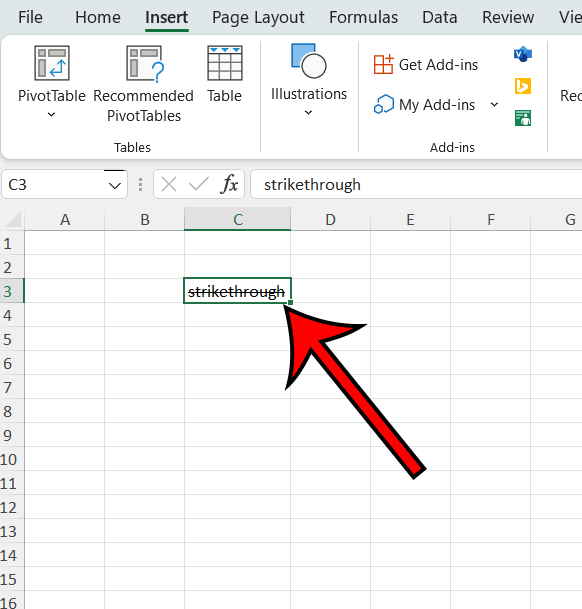Select the cell containing strikethrough text
Viewport: 582px width, 609px height.
coord(237,291)
